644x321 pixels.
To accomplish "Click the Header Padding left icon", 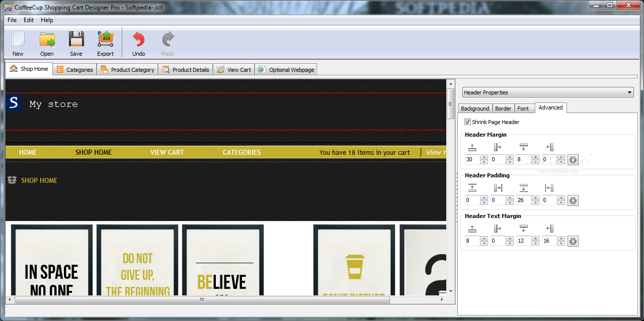I will [x=549, y=188].
